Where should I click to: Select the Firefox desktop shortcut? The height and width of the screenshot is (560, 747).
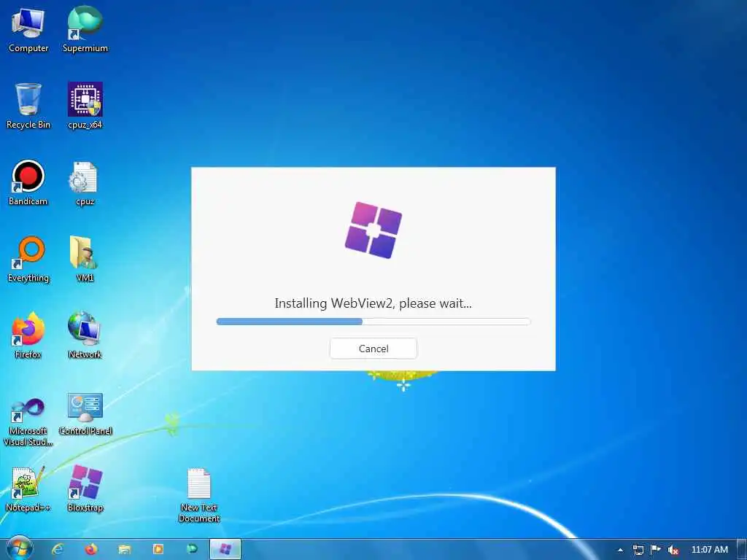[x=28, y=335]
